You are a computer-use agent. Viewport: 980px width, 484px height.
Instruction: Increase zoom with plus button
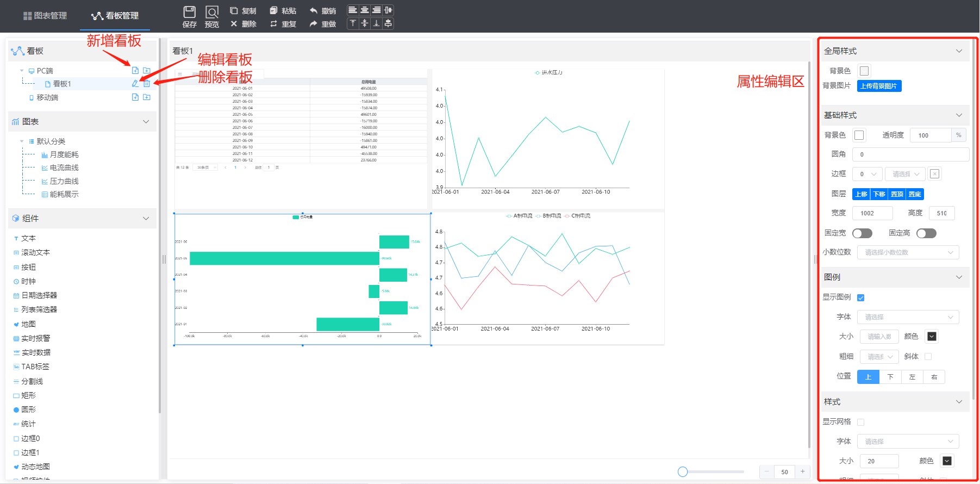click(x=803, y=471)
